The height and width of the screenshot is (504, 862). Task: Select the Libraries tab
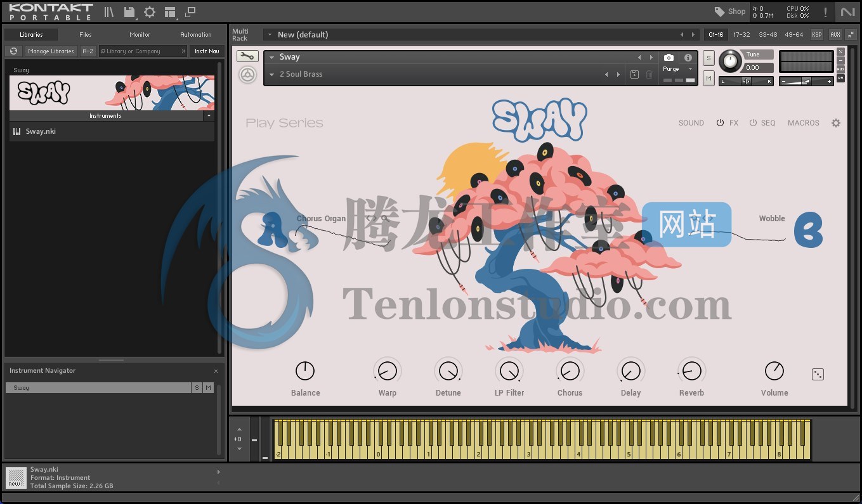tap(31, 35)
